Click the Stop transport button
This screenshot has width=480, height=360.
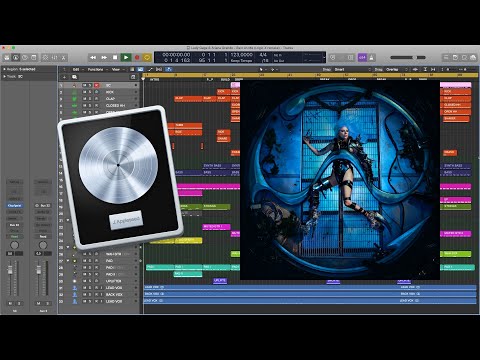[x=115, y=58]
